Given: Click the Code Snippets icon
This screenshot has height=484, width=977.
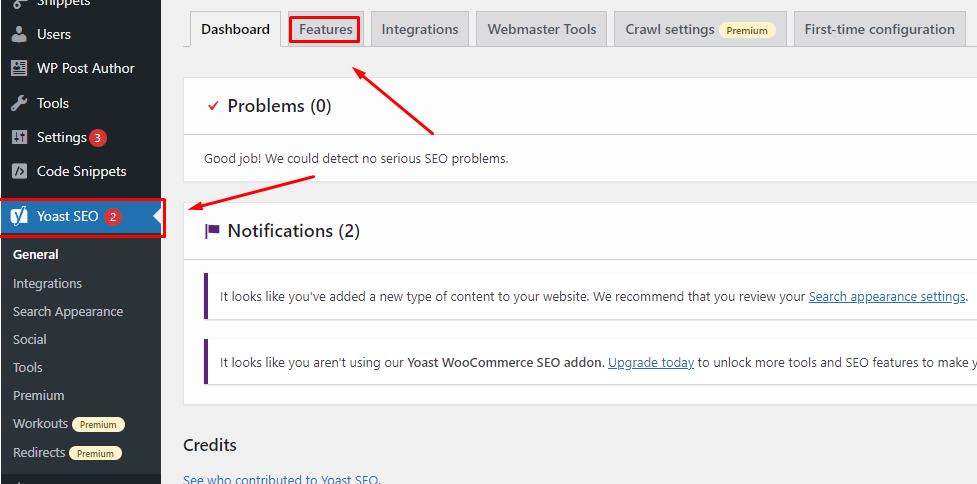Looking at the screenshot, I should coord(19,171).
